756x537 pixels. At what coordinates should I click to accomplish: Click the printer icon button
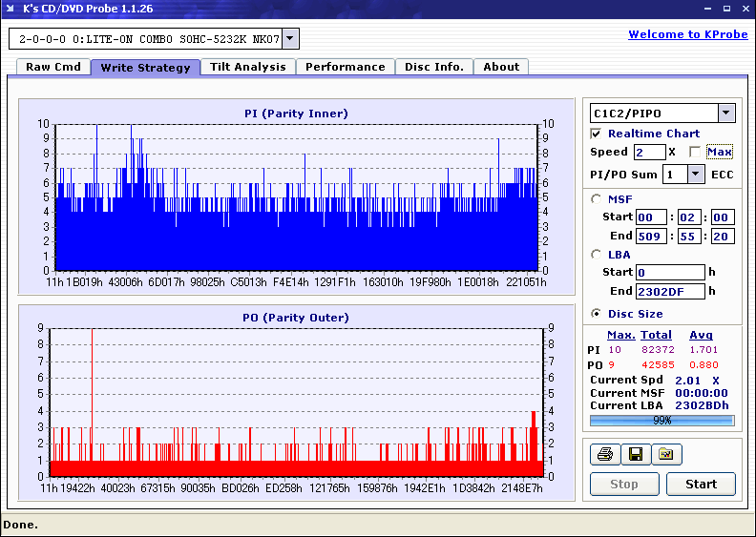[x=605, y=455]
